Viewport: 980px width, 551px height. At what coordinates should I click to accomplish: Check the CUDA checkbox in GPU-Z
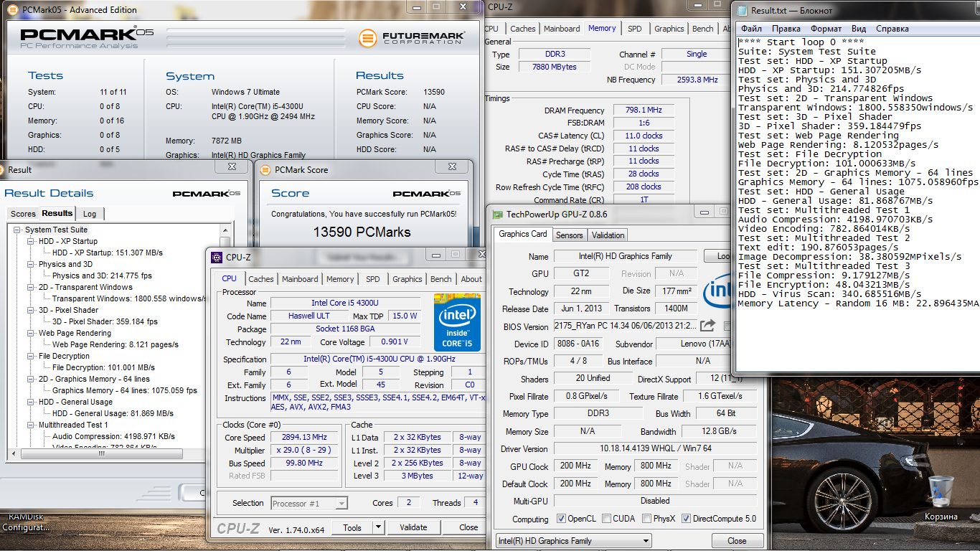point(607,519)
